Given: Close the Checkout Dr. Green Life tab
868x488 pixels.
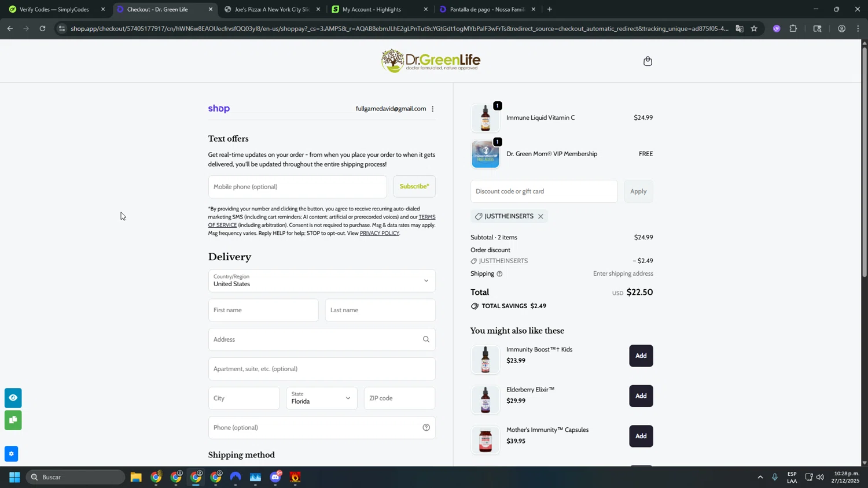Looking at the screenshot, I should (x=211, y=9).
